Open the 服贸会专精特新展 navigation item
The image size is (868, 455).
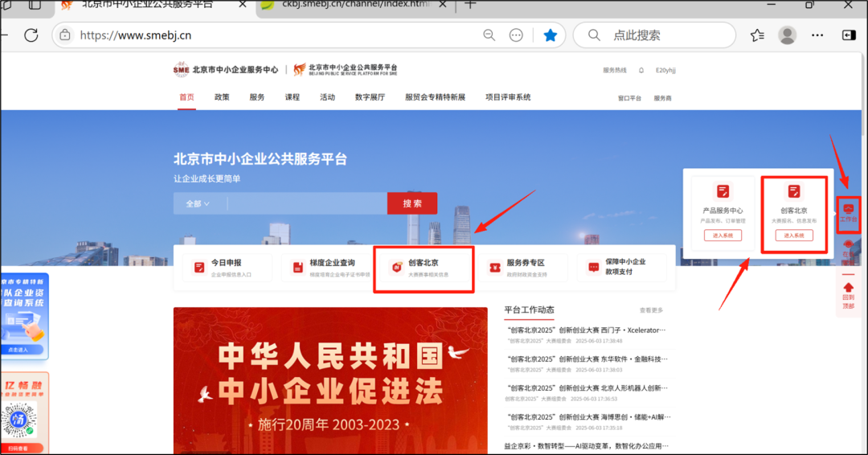tap(435, 97)
